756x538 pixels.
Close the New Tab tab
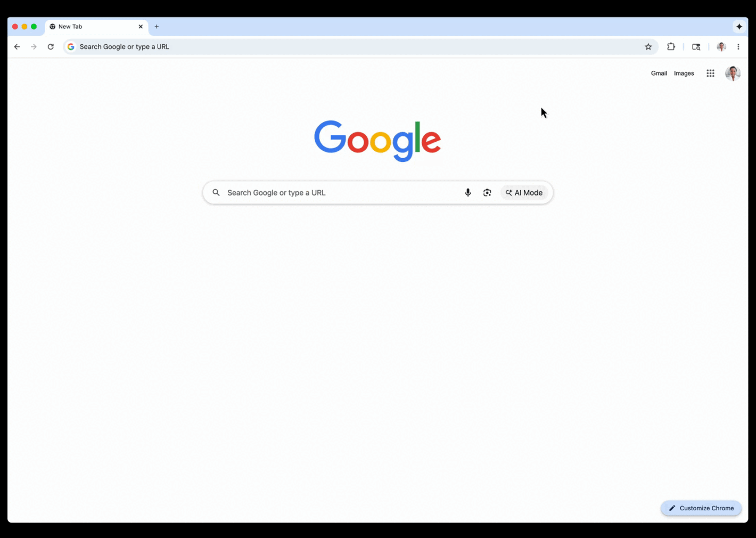coord(141,27)
